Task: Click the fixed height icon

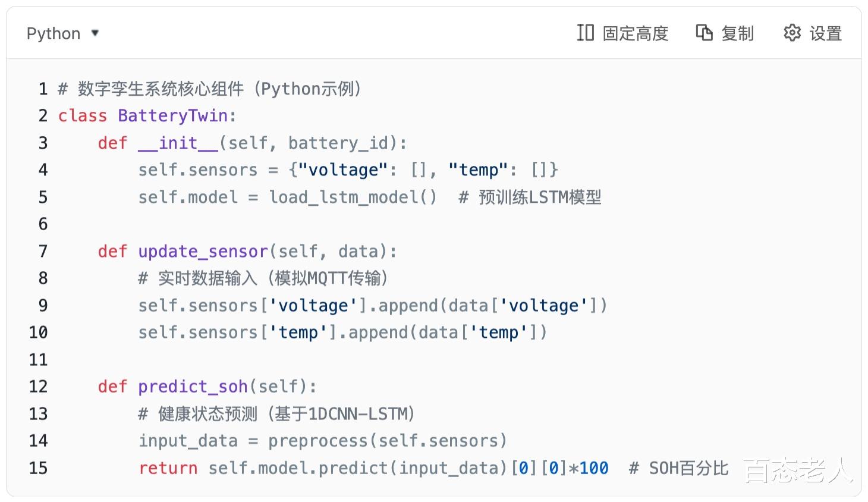Action: pyautogui.click(x=585, y=33)
